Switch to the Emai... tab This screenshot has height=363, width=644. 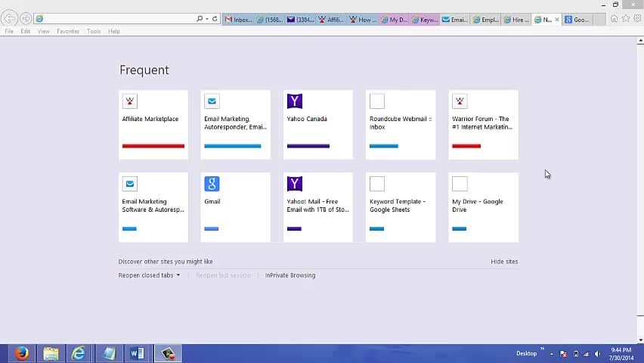click(456, 20)
